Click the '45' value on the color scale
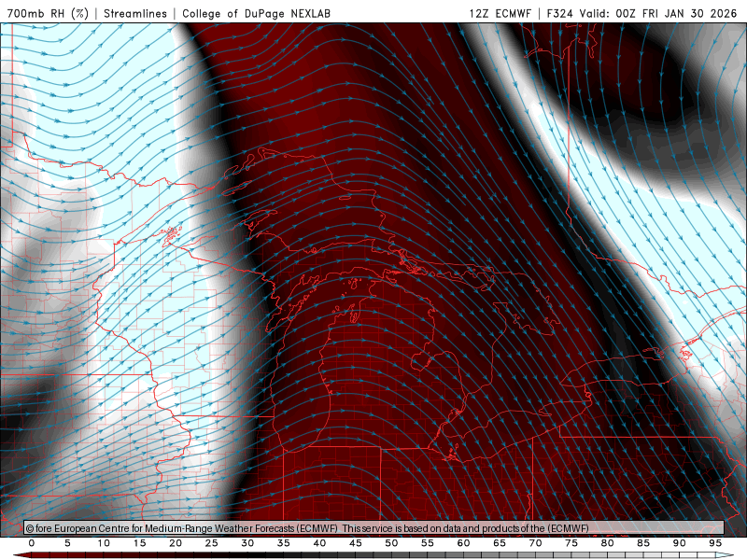Image resolution: width=747 pixels, height=560 pixels. click(356, 543)
